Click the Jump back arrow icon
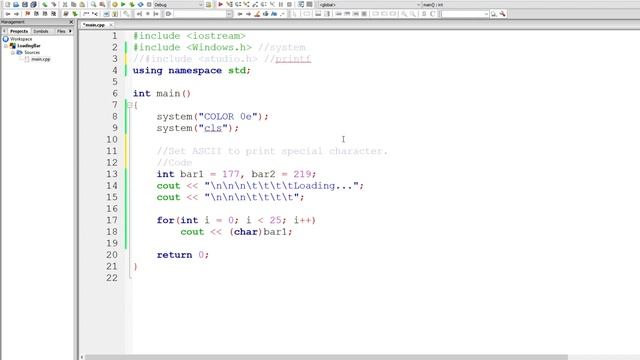 tap(8, 14)
